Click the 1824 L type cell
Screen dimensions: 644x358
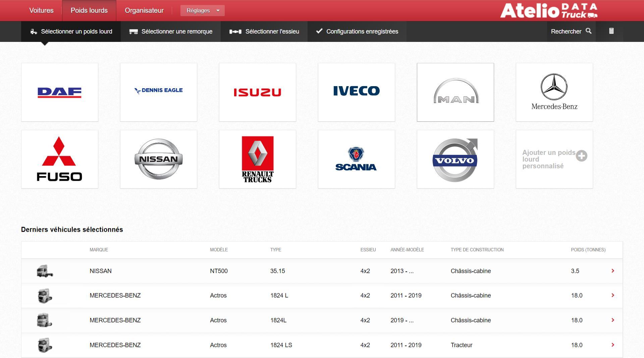279,295
